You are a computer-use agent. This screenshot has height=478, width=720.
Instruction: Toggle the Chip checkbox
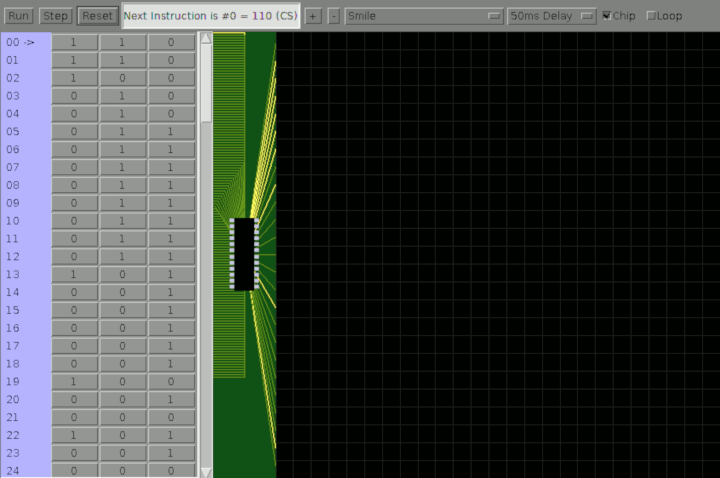point(607,16)
